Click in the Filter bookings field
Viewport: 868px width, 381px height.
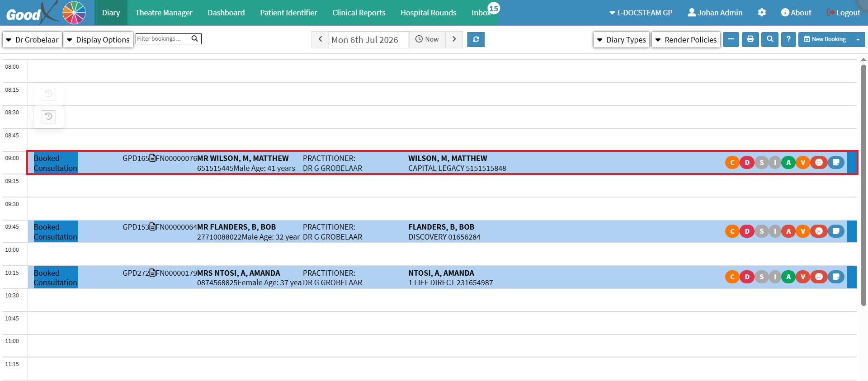click(x=163, y=39)
